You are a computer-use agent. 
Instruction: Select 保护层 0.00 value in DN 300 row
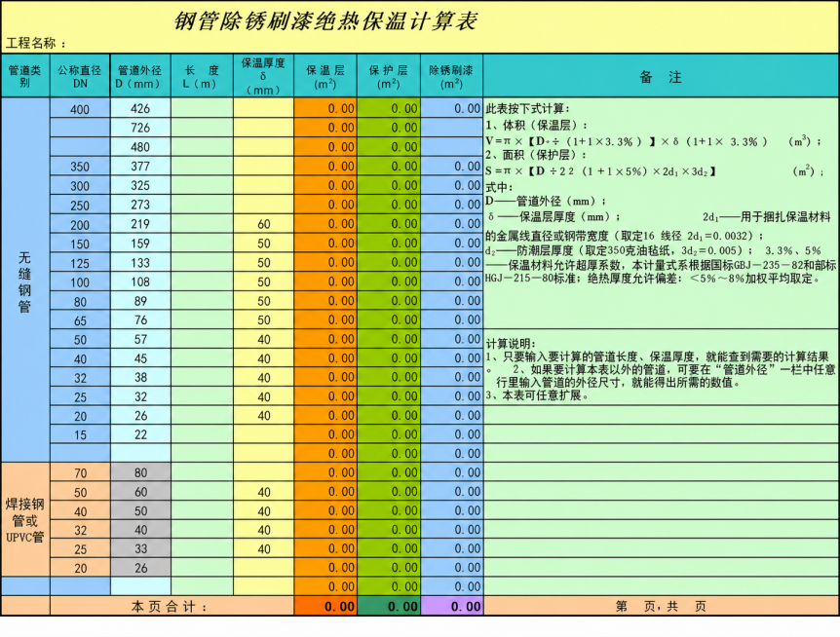tap(389, 186)
